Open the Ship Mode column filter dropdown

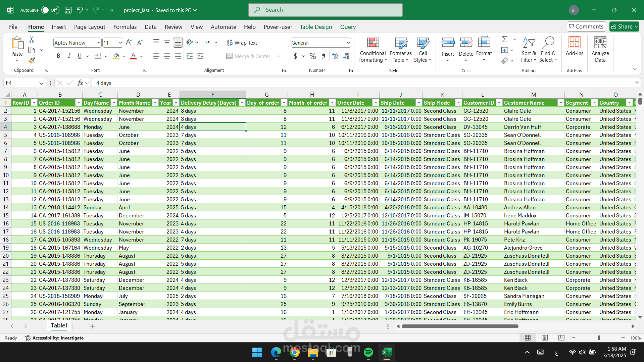458,103
